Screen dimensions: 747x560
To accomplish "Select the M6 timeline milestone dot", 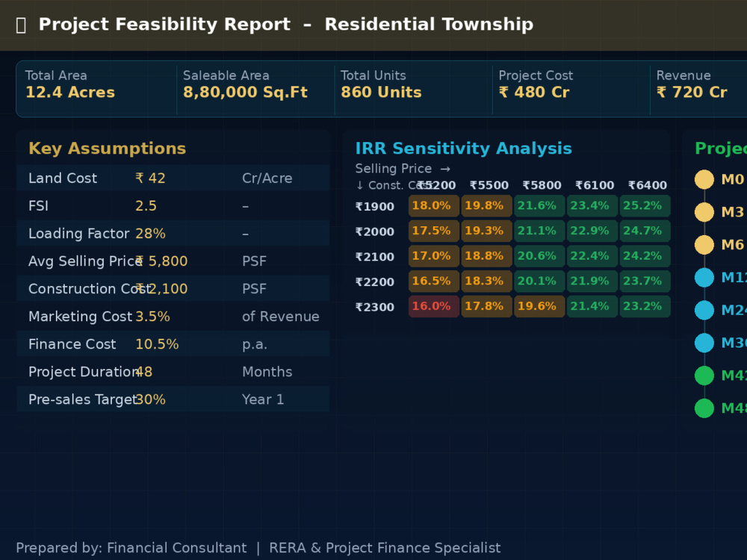I will click(x=704, y=245).
